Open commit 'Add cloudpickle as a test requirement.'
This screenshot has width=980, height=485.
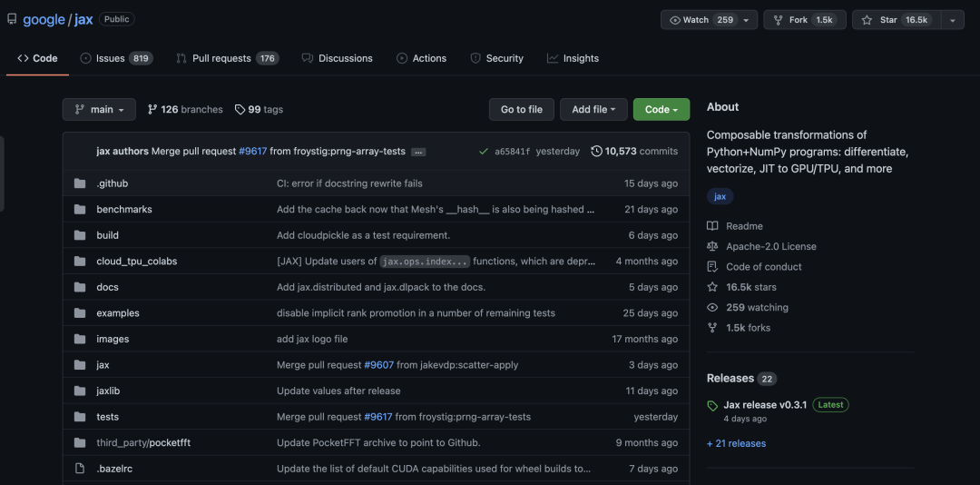pyautogui.click(x=363, y=235)
